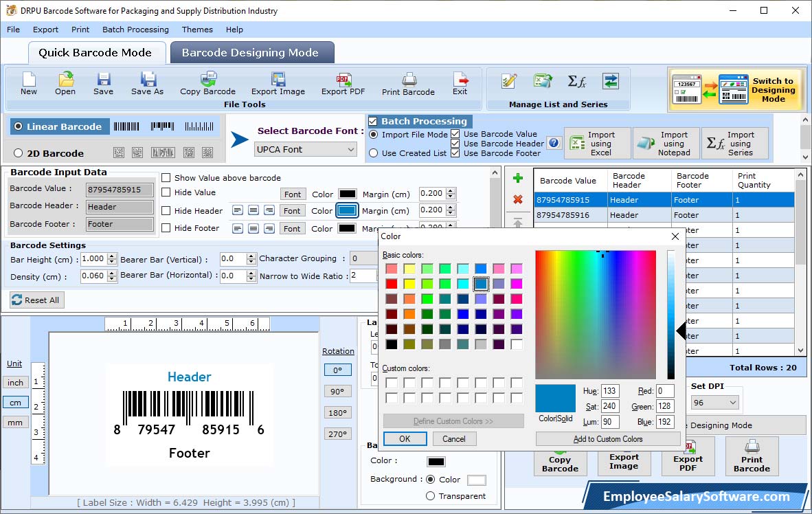
Task: Open the Batch Processing menu
Action: (x=136, y=30)
